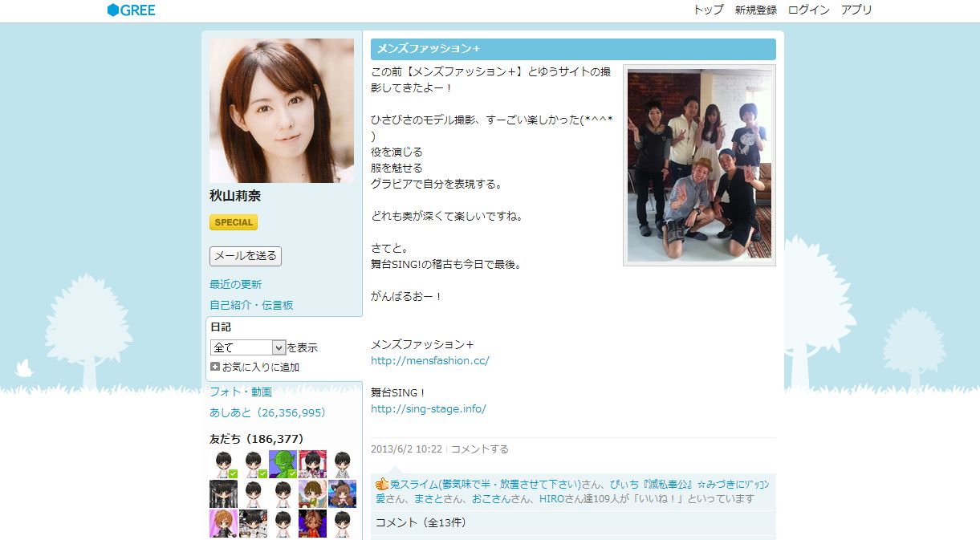
Task: Click the メールを送る button
Action: tap(245, 256)
